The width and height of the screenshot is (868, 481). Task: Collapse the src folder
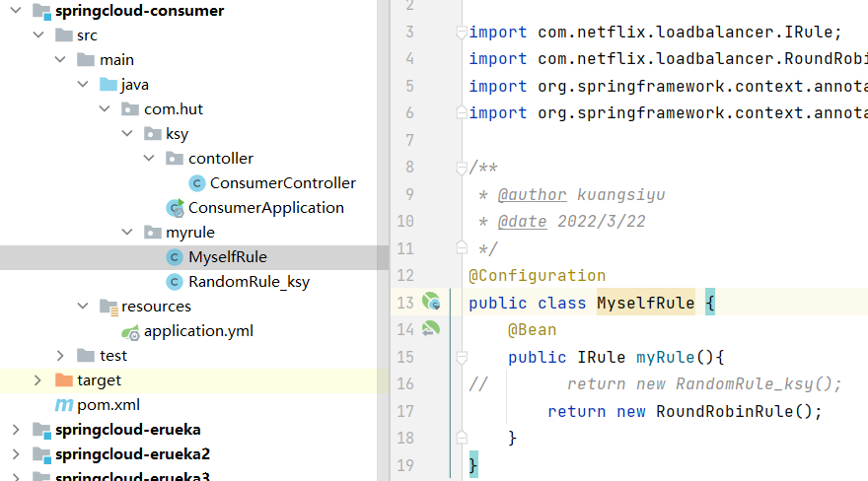[x=38, y=34]
